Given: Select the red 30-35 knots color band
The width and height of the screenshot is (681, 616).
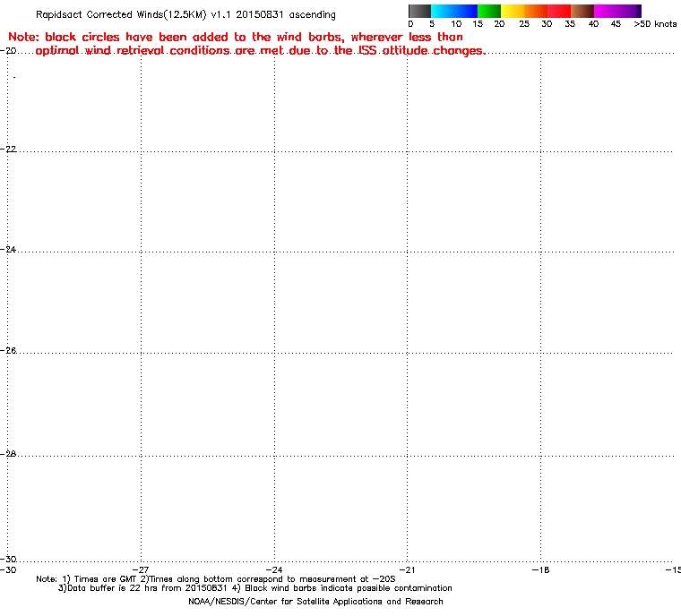Looking at the screenshot, I should pyautogui.click(x=559, y=11).
